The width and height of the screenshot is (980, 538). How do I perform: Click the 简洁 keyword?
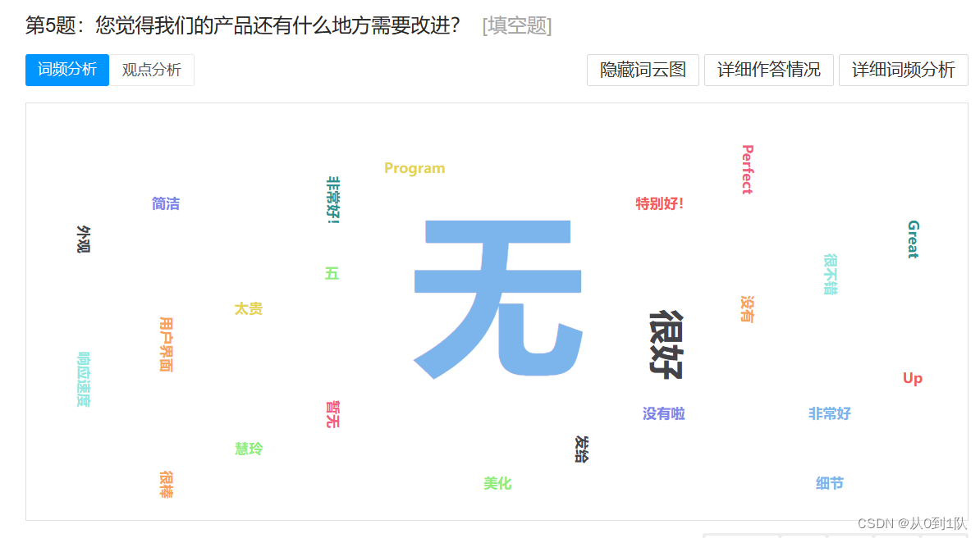(x=165, y=203)
